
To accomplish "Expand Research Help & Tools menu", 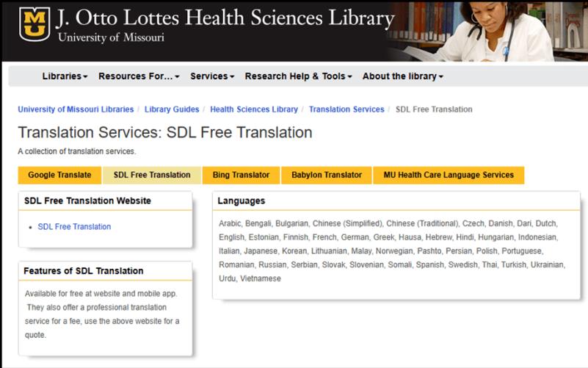I will coord(298,76).
